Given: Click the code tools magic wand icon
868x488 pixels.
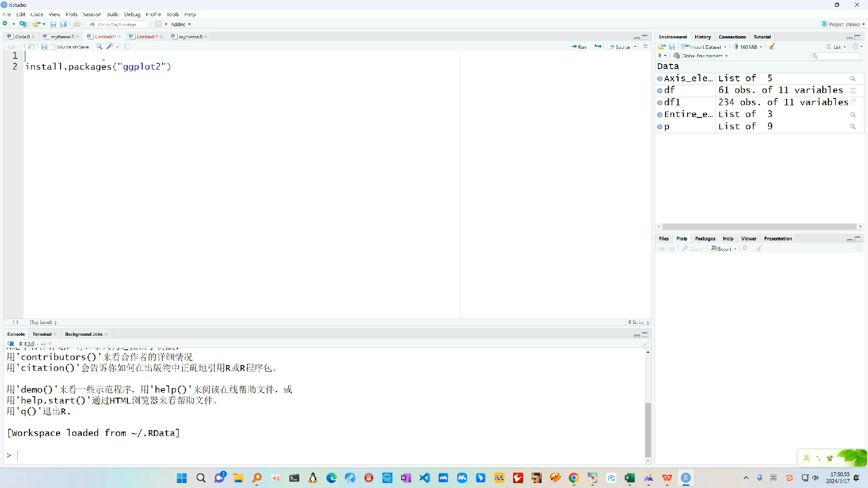Looking at the screenshot, I should pyautogui.click(x=110, y=47).
